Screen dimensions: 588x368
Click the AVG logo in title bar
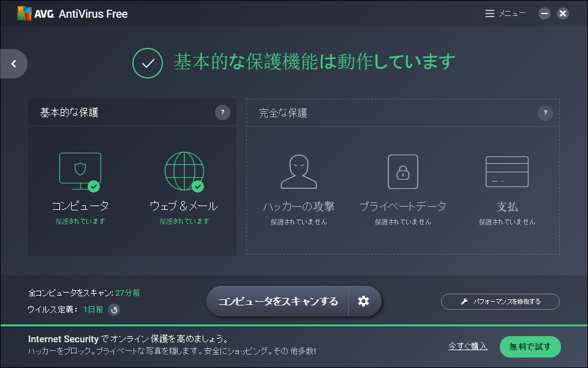point(24,13)
